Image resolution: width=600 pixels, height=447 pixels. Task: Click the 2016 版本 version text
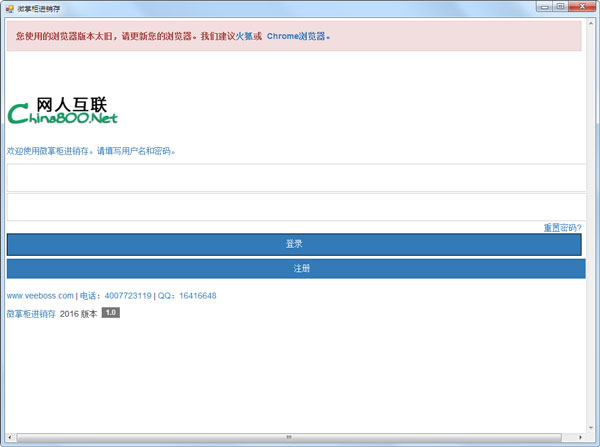pos(78,314)
